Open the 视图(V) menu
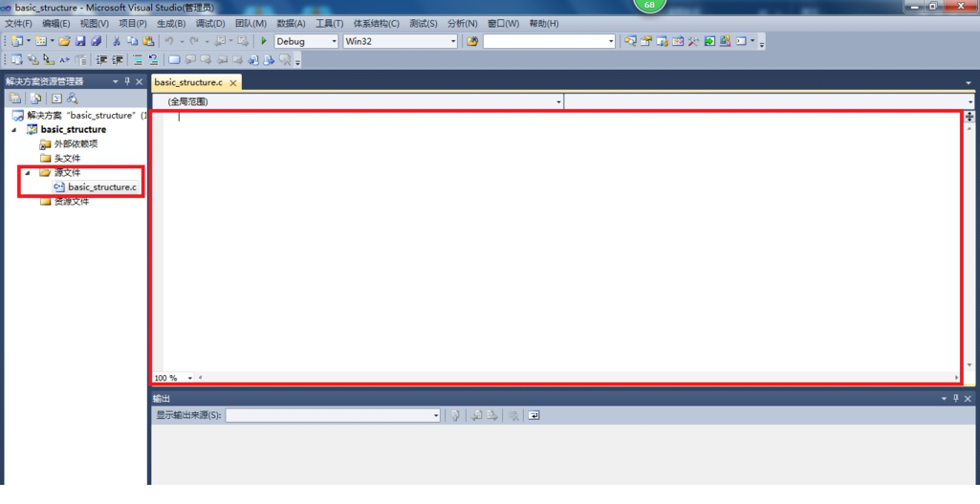This screenshot has height=504, width=980. coord(95,23)
